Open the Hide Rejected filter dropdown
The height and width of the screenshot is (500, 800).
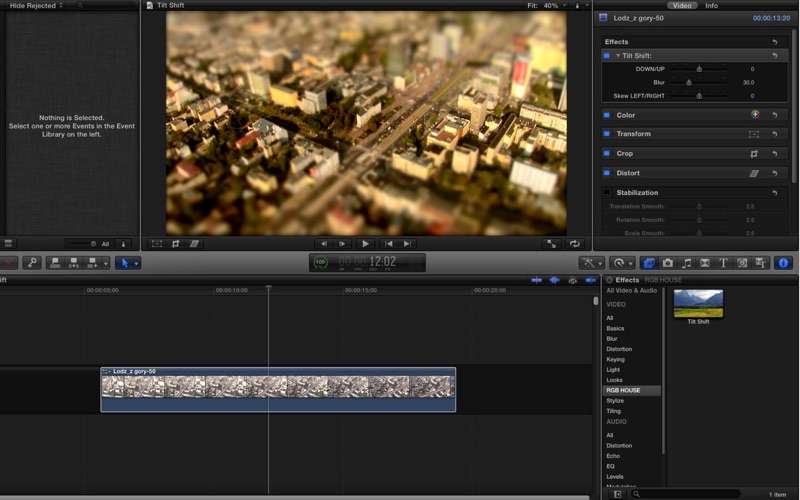coord(36,5)
